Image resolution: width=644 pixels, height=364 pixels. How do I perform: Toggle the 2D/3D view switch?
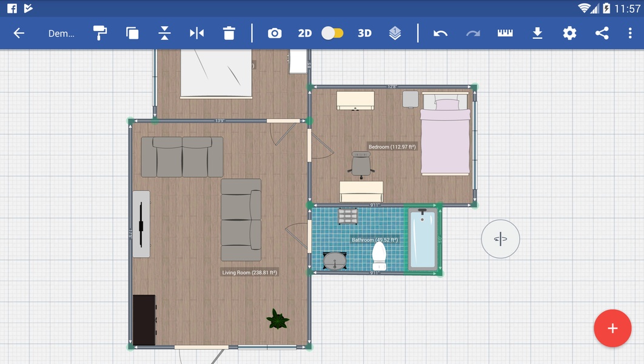[332, 33]
